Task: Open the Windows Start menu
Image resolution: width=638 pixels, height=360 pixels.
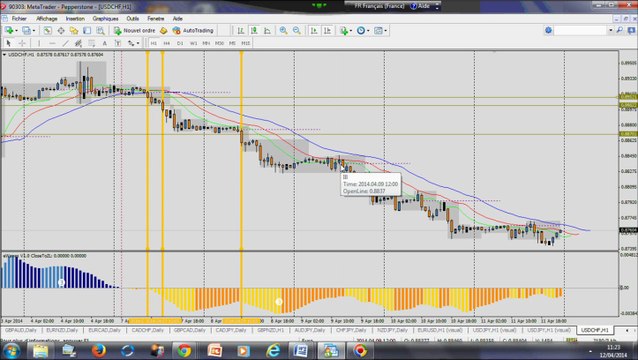Action: (11, 351)
